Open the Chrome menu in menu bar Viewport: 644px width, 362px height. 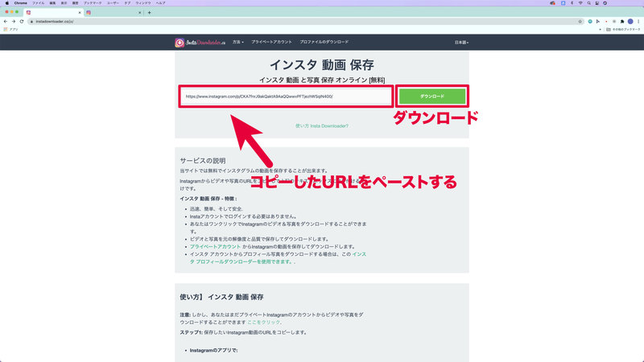point(21,3)
